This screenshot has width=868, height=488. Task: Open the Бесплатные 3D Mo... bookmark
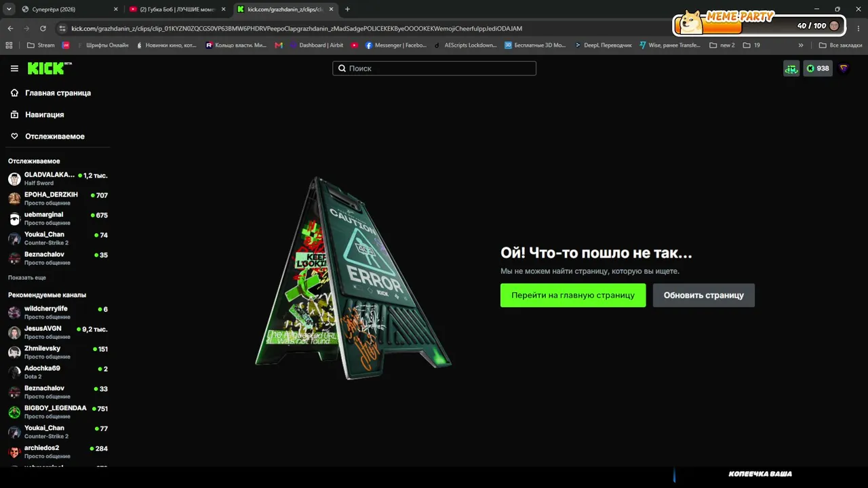coord(535,45)
